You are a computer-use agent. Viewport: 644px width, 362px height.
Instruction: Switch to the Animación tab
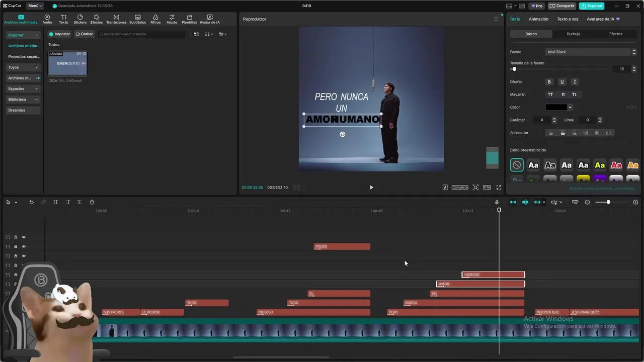click(538, 19)
